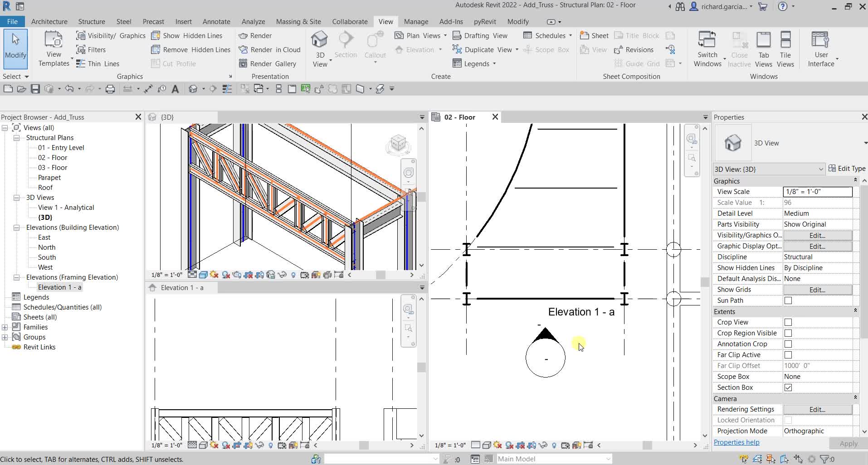The height and width of the screenshot is (465, 868).
Task: Enable the Crop View checkbox
Action: (x=788, y=322)
